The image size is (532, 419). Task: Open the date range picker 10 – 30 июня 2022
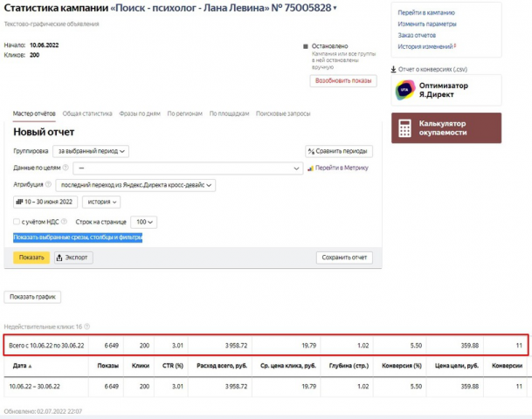click(x=45, y=202)
